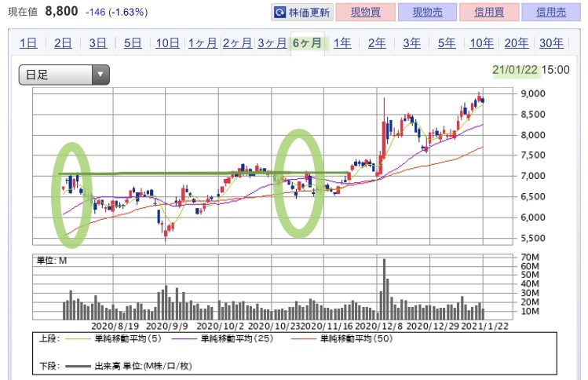
Task: Click the 単純移動平均(50) legend entry
Action: coord(341,338)
